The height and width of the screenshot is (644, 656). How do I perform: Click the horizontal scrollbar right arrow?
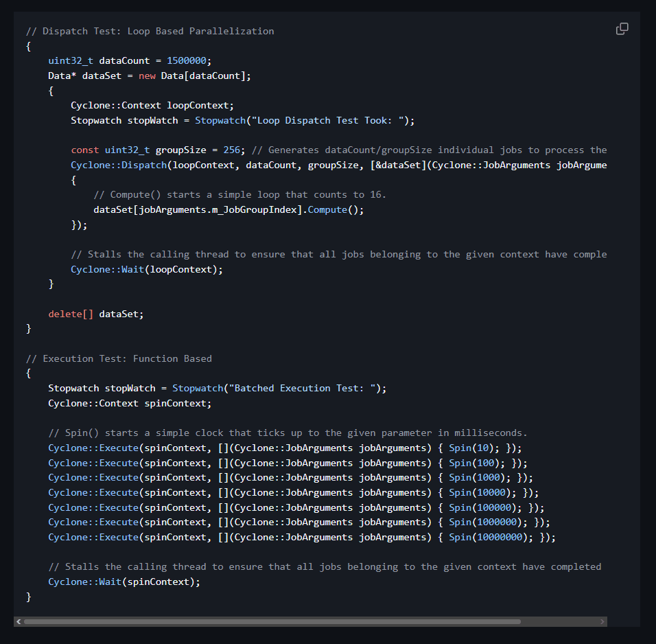602,621
